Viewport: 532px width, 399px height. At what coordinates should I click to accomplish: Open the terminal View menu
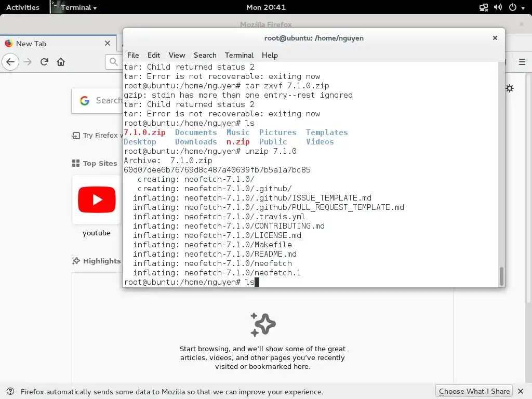pyautogui.click(x=177, y=55)
